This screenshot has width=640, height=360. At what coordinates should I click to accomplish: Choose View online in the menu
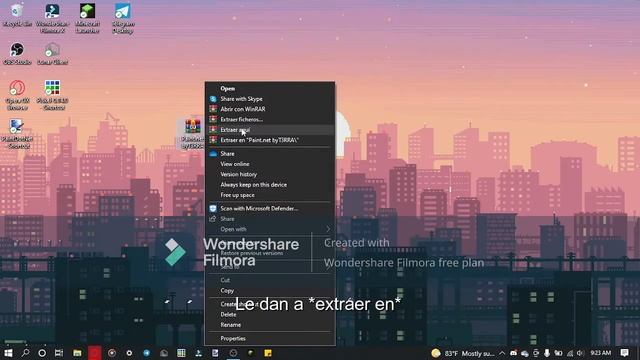(270, 164)
